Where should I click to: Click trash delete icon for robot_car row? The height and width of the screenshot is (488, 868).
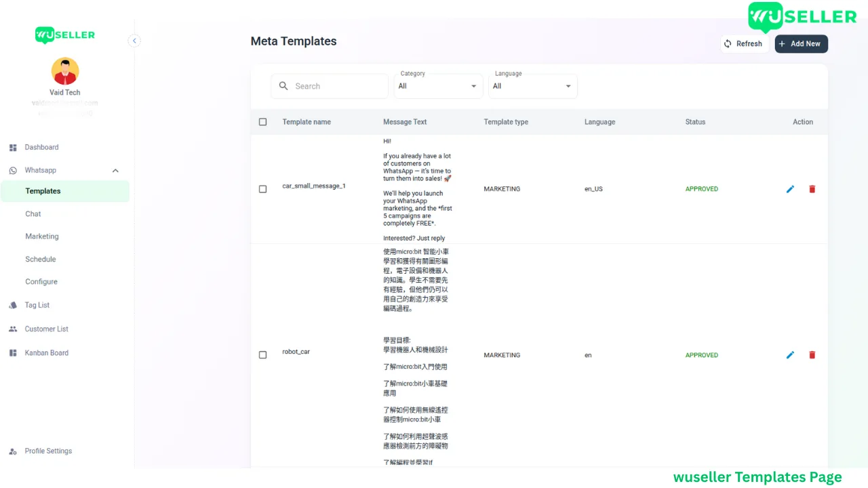point(812,355)
